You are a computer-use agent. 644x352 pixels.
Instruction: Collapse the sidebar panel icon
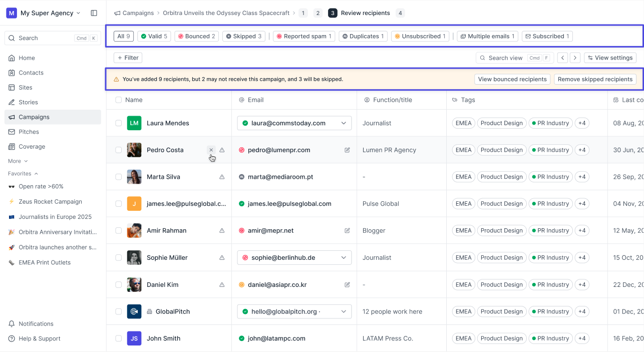pos(94,13)
